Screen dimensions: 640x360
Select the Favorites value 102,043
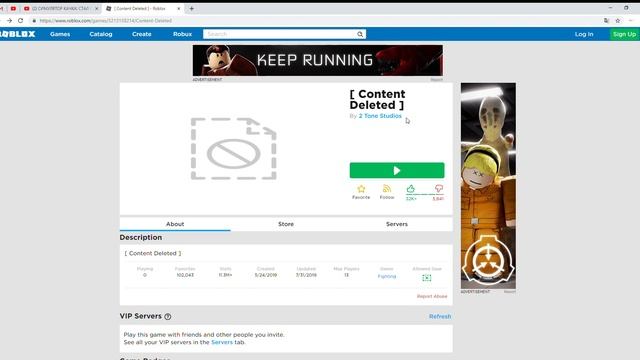pos(185,275)
